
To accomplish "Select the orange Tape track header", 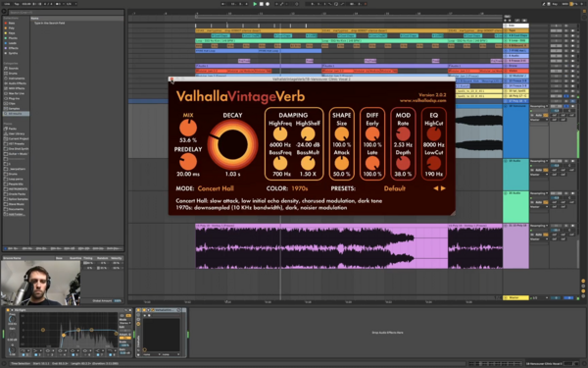I will [515, 30].
